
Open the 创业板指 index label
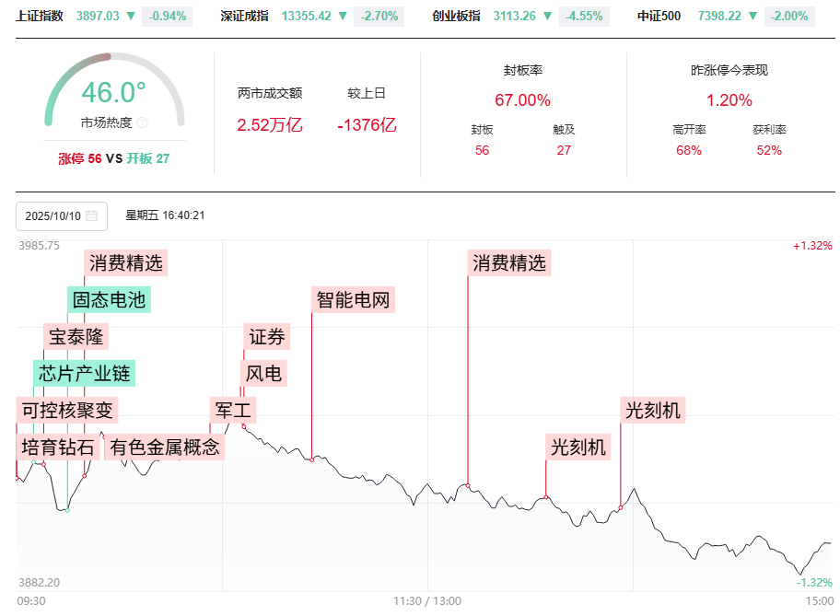pyautogui.click(x=456, y=16)
